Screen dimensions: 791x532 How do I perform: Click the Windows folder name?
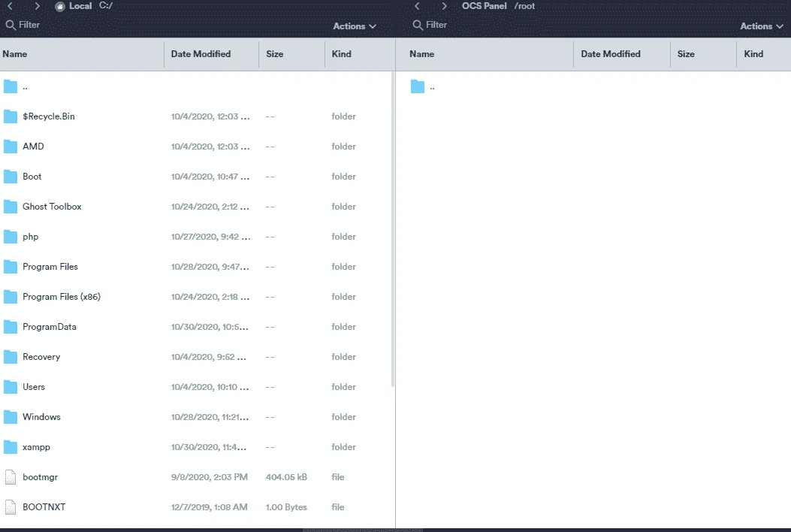41,417
